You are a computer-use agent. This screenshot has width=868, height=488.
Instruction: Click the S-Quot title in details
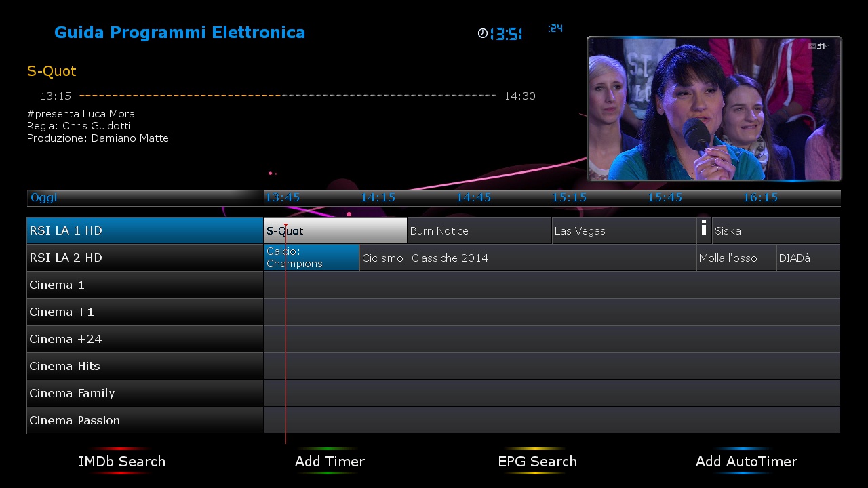tap(52, 71)
